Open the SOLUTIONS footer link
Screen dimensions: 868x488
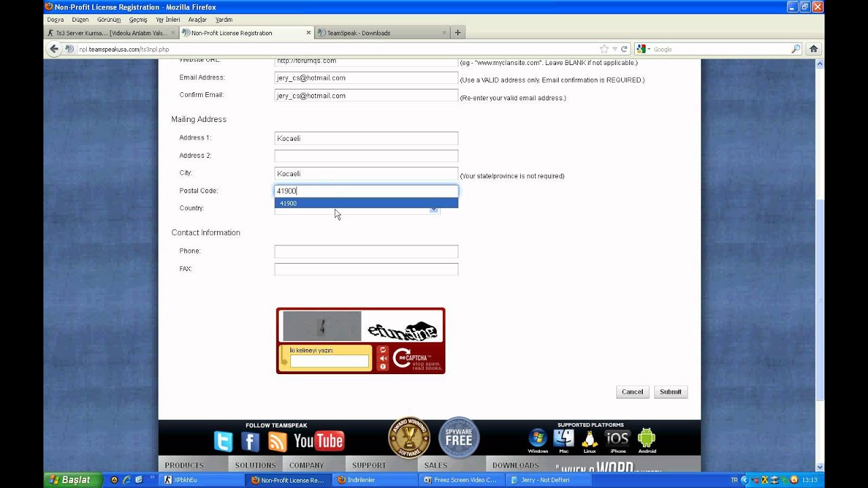pos(255,465)
